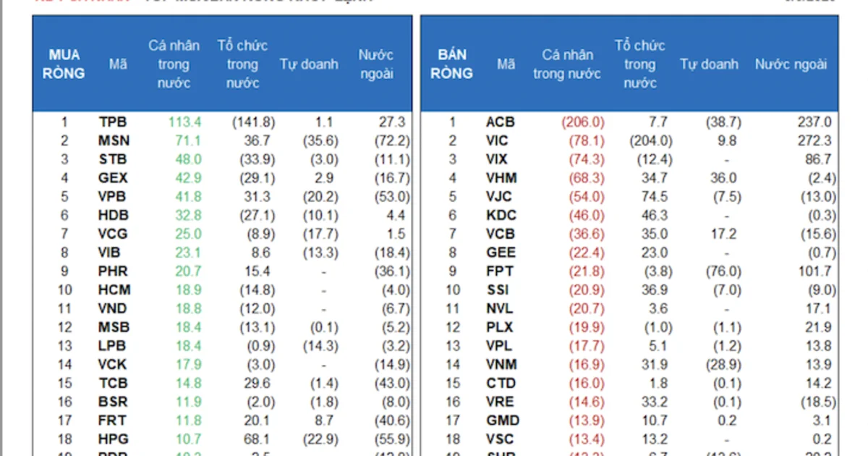This screenshot has width=868, height=456.
Task: Click the VIC ticker in sell table
Action: pyautogui.click(x=497, y=141)
